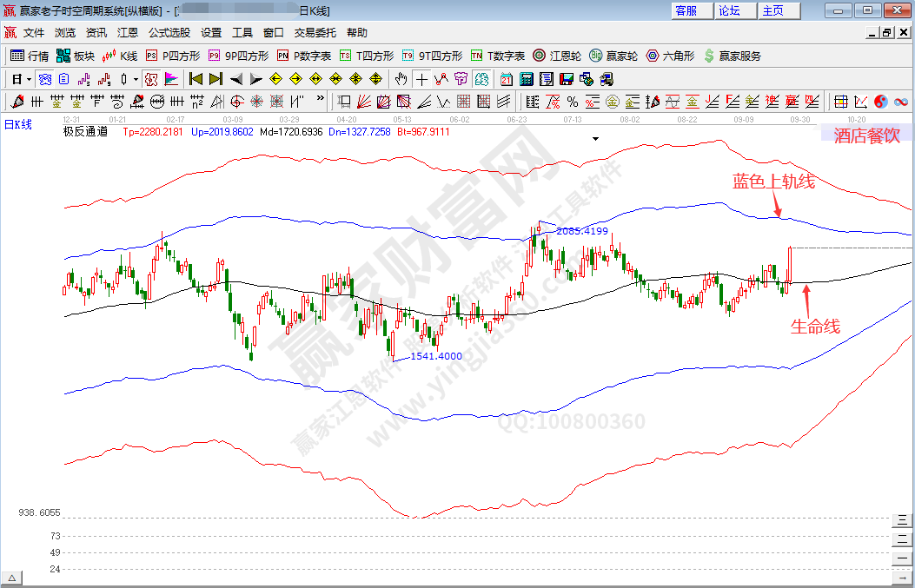Open the 江恩 menu

click(128, 33)
